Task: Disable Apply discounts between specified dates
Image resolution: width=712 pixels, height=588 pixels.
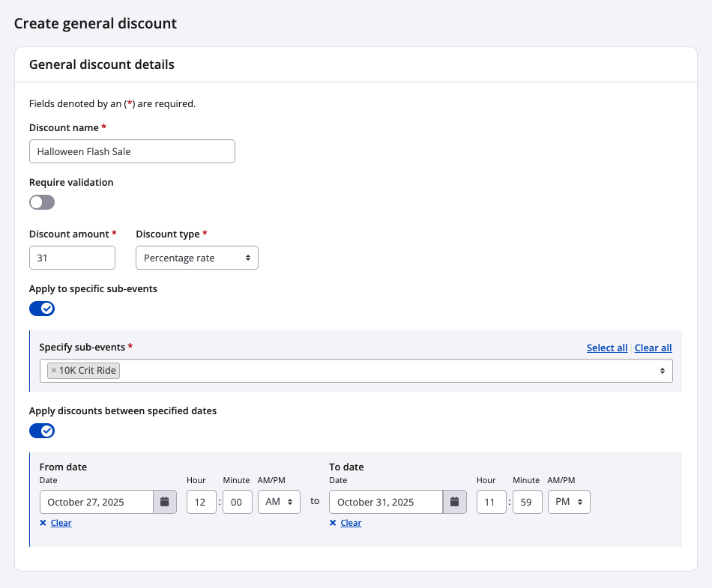Action: tap(42, 431)
